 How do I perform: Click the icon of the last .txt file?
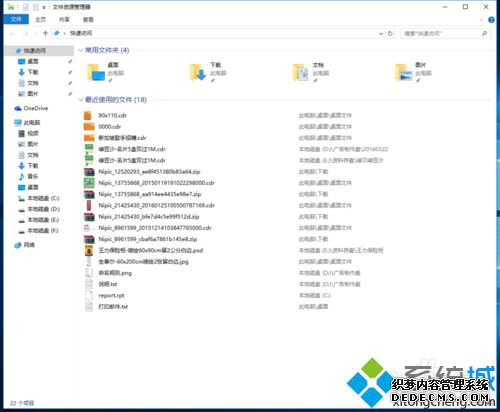89,307
